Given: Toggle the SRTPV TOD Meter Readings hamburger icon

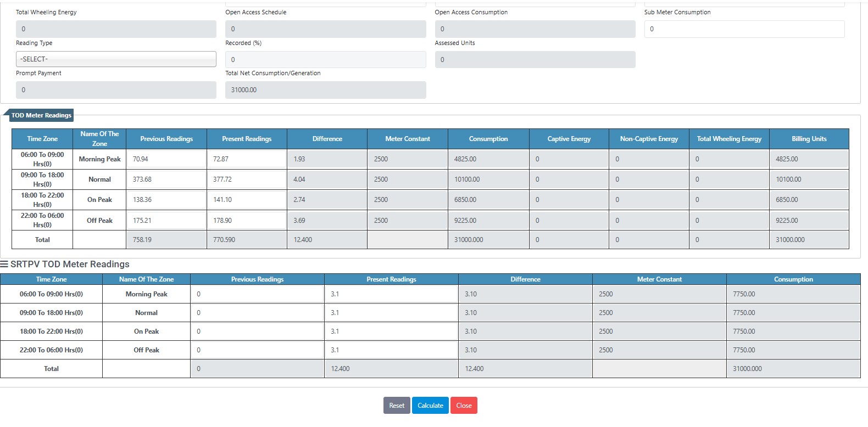Looking at the screenshot, I should 4,265.
